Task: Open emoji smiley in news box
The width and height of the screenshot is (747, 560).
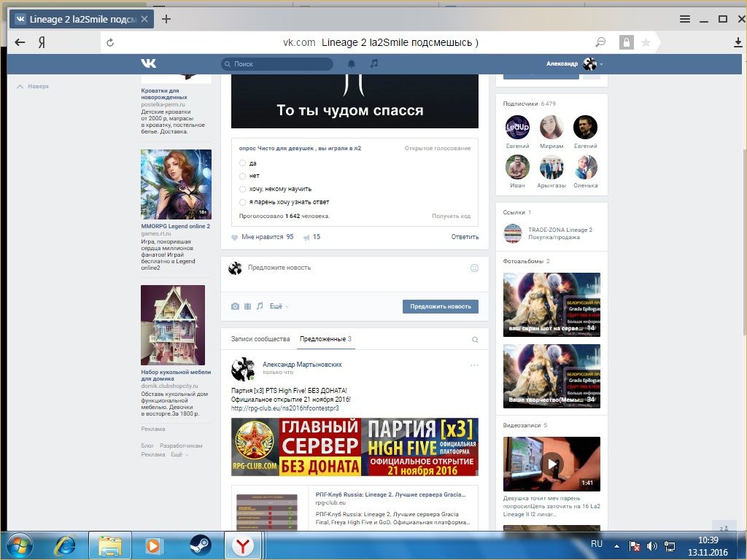Action: click(x=474, y=268)
